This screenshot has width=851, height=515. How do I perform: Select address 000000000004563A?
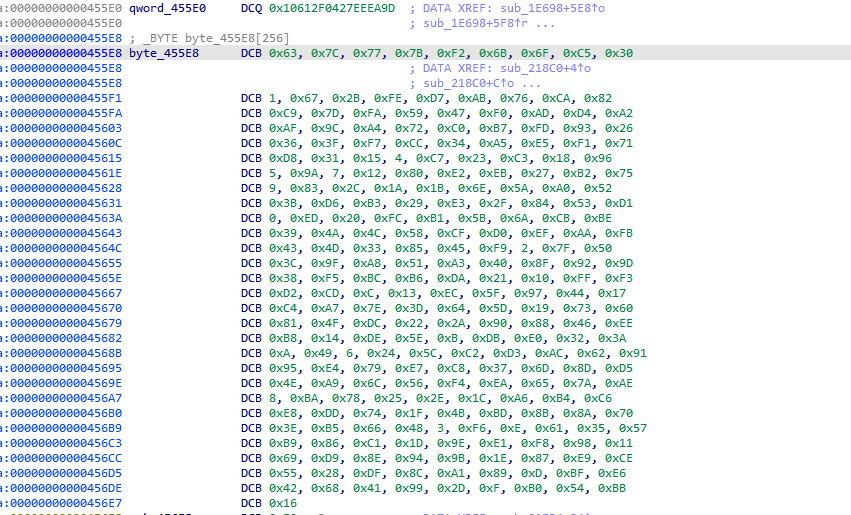[66, 218]
